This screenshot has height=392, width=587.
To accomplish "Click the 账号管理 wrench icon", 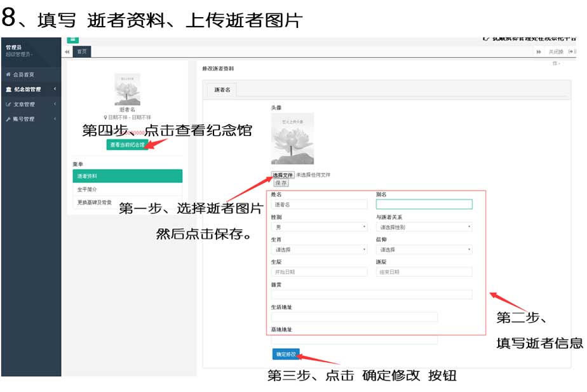I will click(8, 119).
